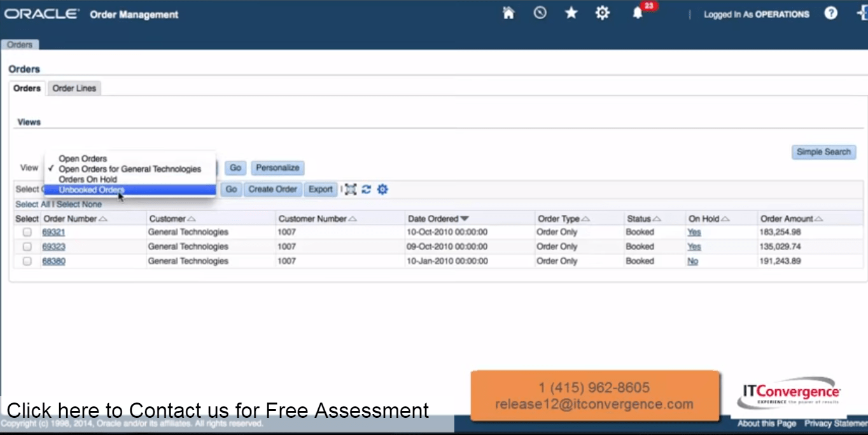Viewport: 868px width, 435px height.
Task: Click order amount 135,029.74
Action: click(780, 247)
